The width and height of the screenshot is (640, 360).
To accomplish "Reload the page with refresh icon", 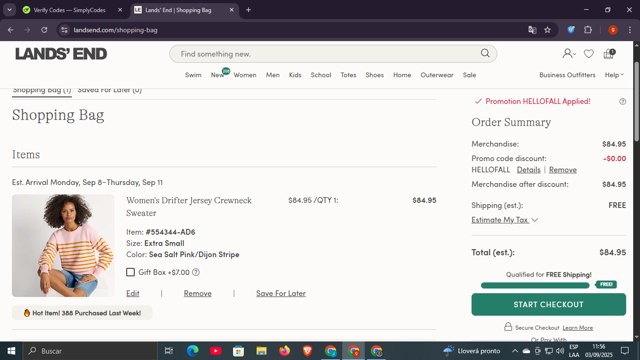I will [x=44, y=30].
